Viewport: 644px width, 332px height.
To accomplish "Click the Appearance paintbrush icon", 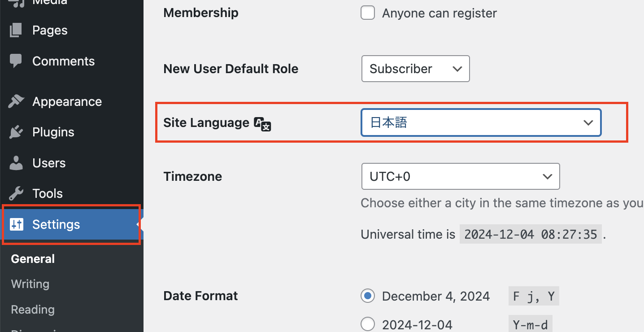I will (16, 101).
